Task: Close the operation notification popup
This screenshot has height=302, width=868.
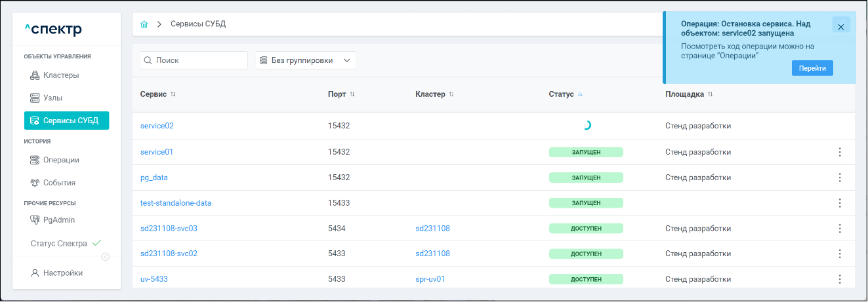Action: click(x=840, y=27)
